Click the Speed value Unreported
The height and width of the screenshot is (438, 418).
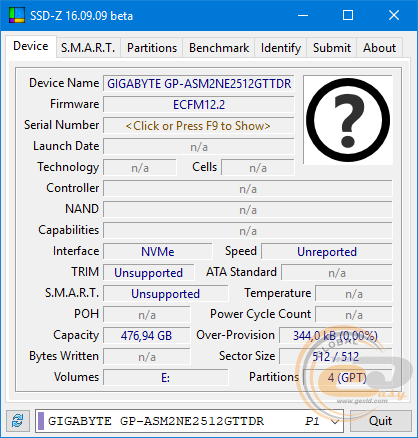tap(327, 252)
